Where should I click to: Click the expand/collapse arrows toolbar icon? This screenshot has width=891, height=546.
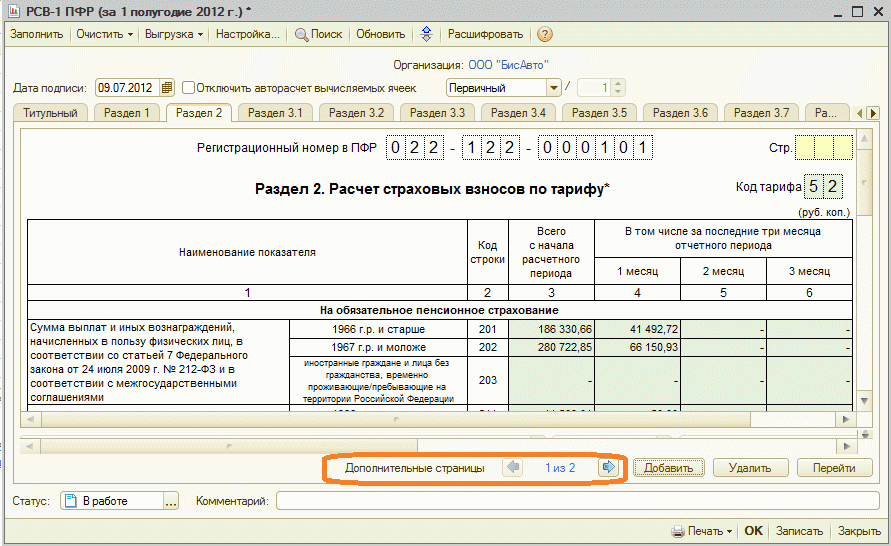pyautogui.click(x=426, y=34)
